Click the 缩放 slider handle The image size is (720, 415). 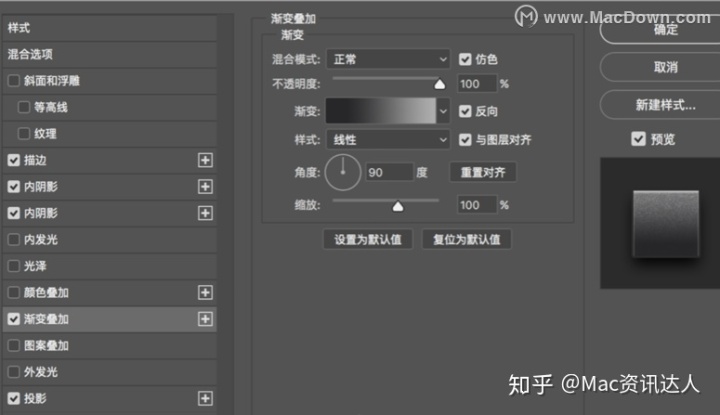click(398, 207)
